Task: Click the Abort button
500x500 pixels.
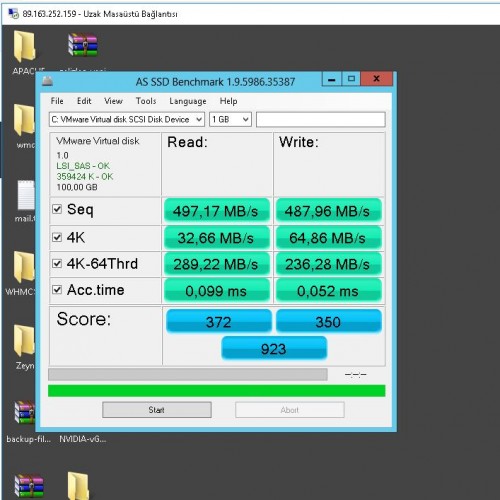Action: pyautogui.click(x=290, y=410)
